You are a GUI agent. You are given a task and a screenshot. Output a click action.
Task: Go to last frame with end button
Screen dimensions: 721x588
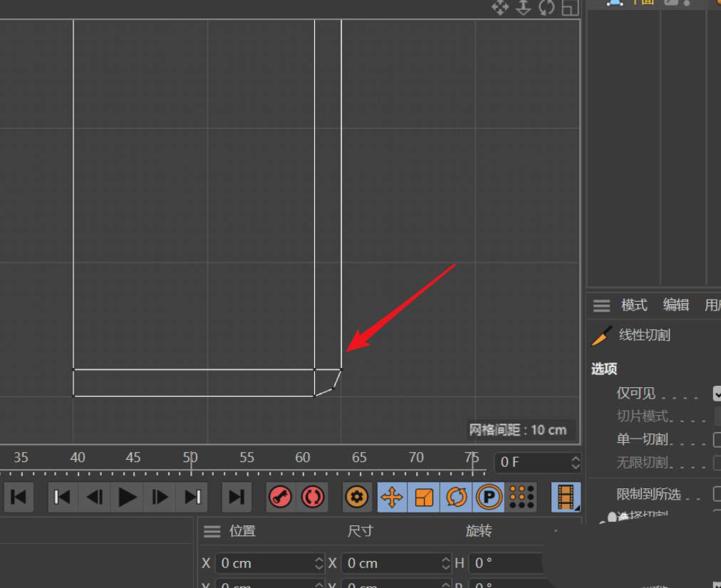click(237, 497)
